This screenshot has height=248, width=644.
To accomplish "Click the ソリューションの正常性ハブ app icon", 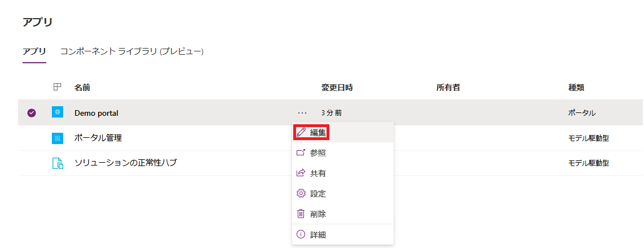I will (57, 163).
